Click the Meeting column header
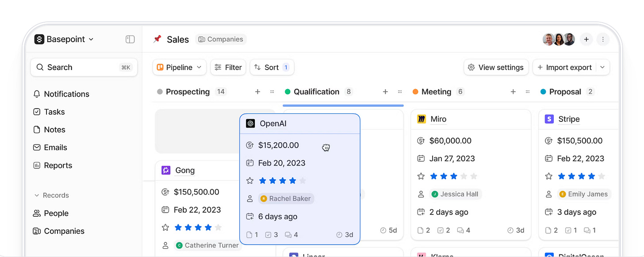This screenshot has width=644, height=257. pyautogui.click(x=436, y=92)
